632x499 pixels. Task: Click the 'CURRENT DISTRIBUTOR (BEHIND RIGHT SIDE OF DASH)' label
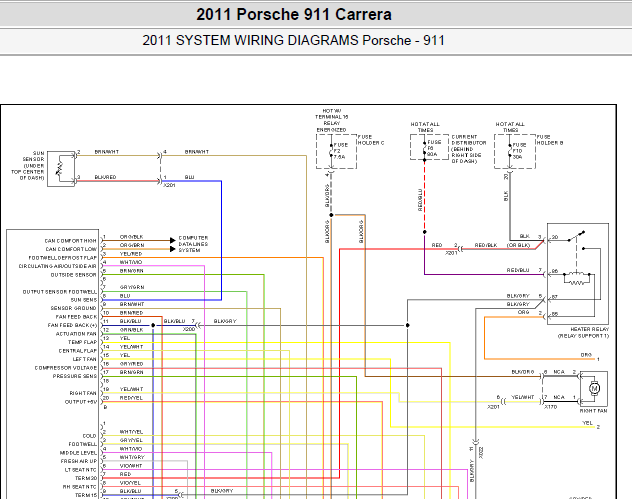(469, 149)
